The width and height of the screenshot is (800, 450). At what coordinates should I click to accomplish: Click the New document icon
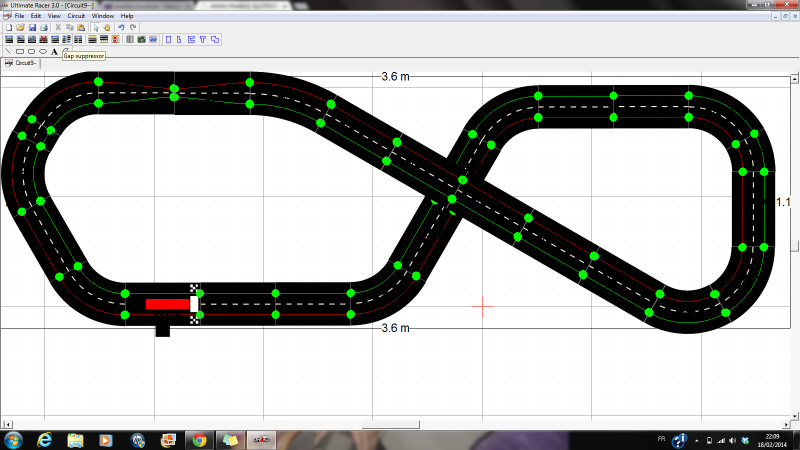pyautogui.click(x=8, y=27)
